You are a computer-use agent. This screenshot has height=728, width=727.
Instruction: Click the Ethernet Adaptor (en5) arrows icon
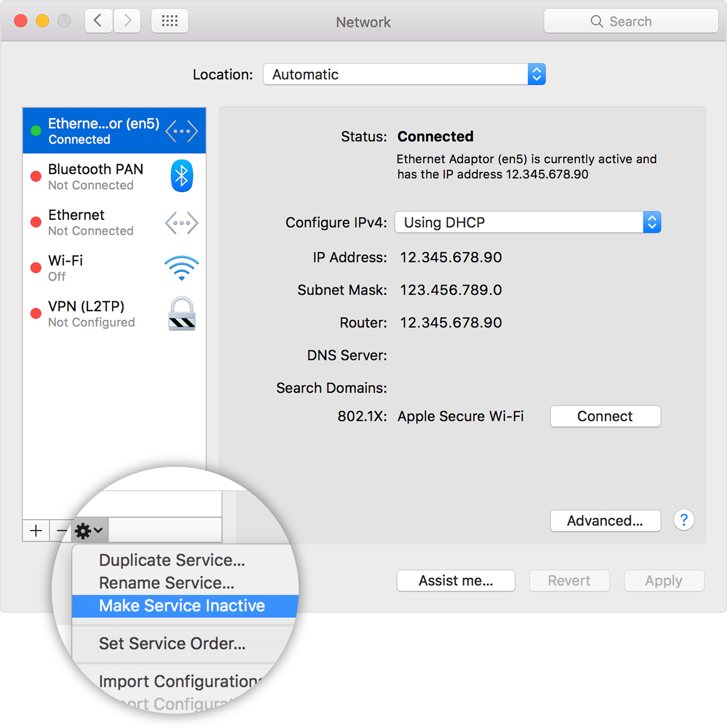coord(182,131)
